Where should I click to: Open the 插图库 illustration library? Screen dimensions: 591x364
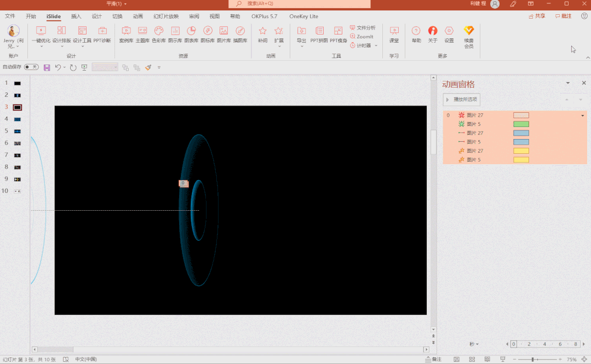(240, 34)
